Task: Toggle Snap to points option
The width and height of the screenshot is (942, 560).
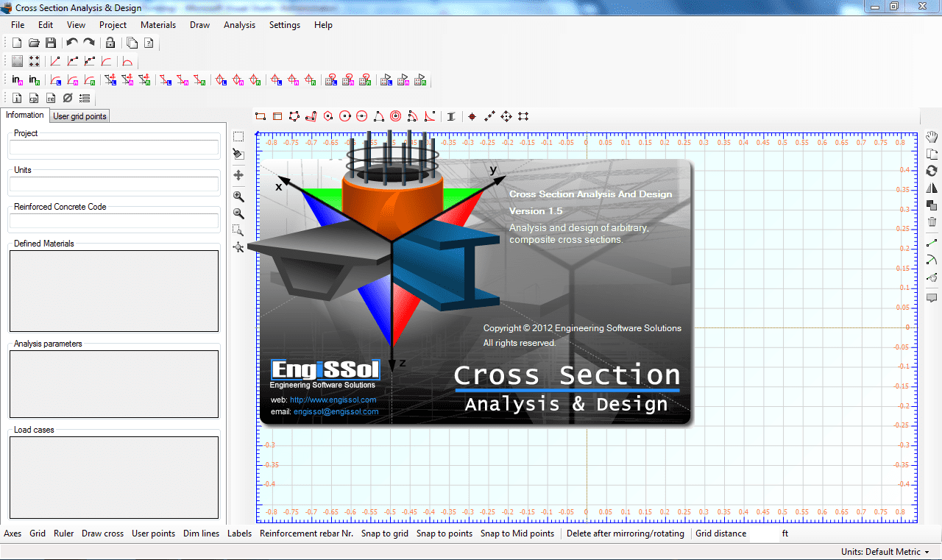Action: click(x=445, y=534)
